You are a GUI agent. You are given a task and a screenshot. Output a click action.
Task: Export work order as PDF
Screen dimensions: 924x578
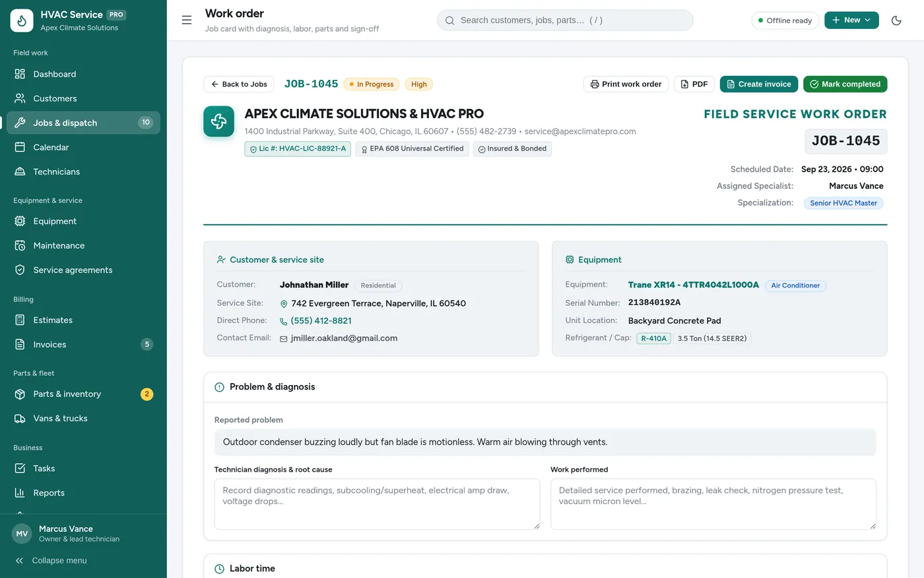(x=694, y=85)
